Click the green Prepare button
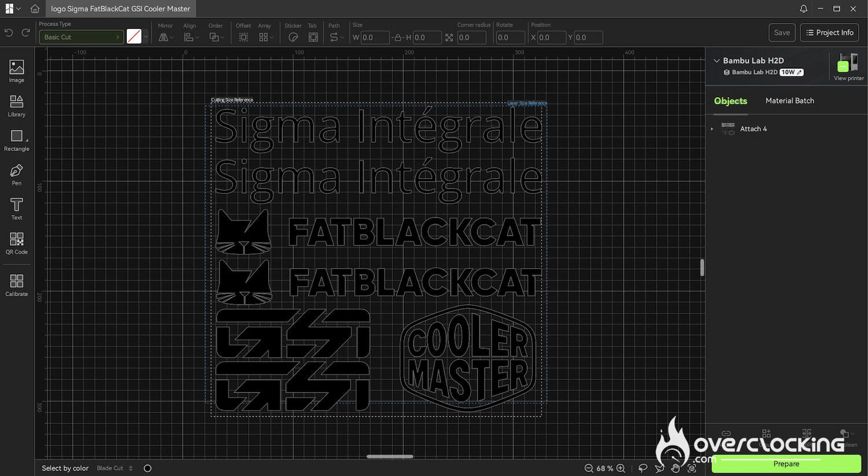This screenshot has height=476, width=868. (x=786, y=464)
